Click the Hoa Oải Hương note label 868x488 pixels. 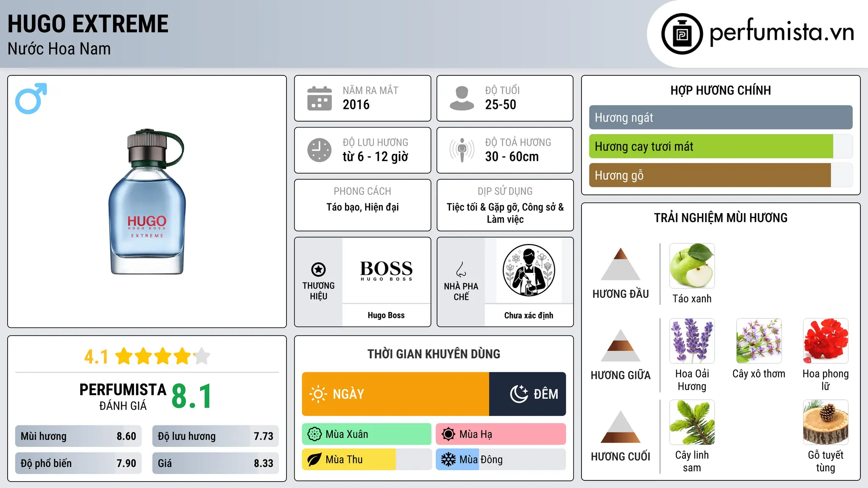tap(692, 380)
